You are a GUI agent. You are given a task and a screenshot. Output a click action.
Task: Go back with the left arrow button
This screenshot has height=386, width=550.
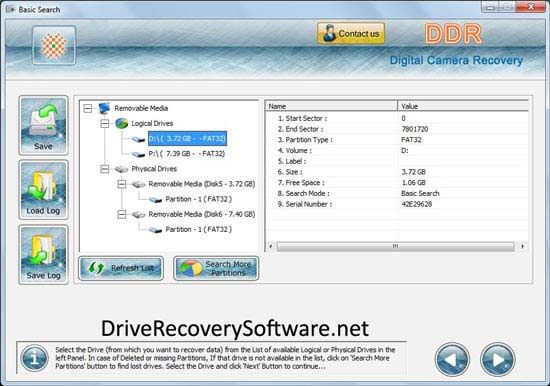point(452,359)
